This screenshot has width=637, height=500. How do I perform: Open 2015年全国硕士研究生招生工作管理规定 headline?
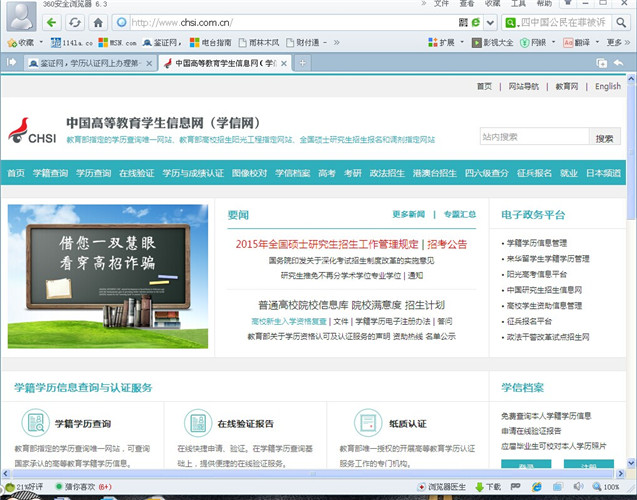pyautogui.click(x=327, y=244)
